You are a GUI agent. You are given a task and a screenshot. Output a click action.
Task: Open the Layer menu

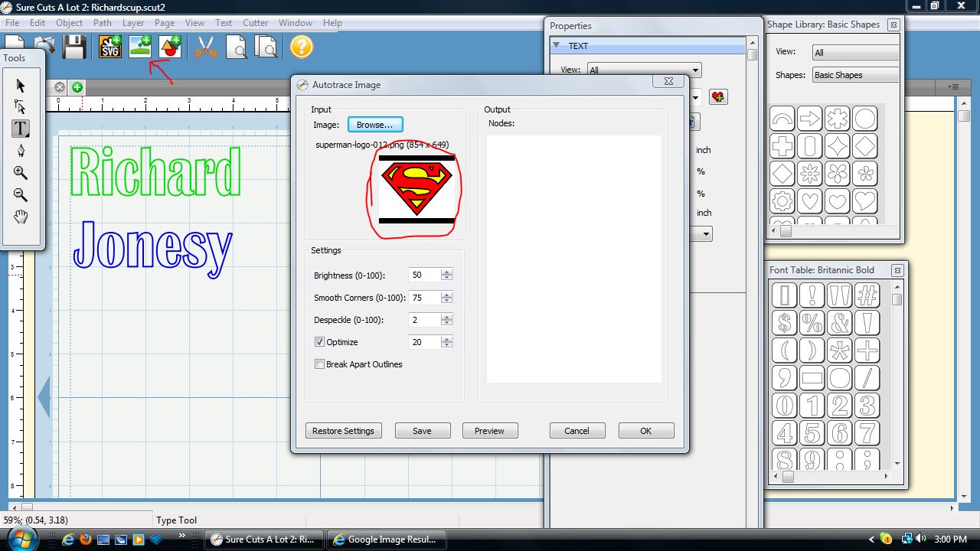(x=133, y=23)
